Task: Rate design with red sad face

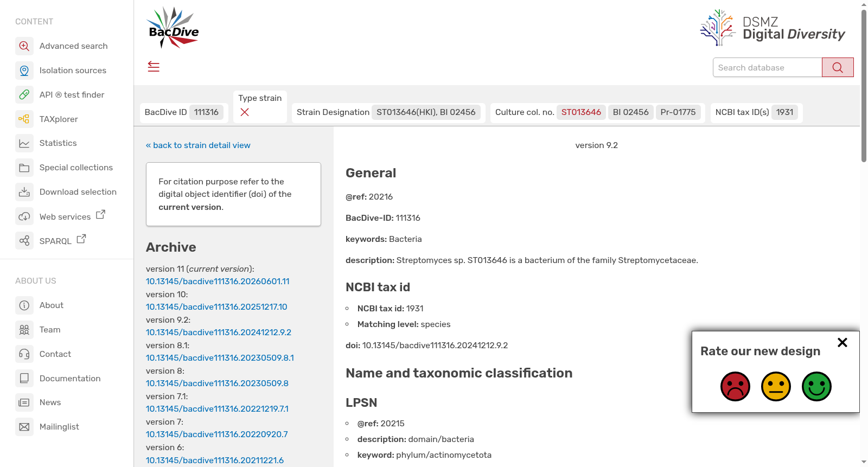Action: tap(735, 386)
